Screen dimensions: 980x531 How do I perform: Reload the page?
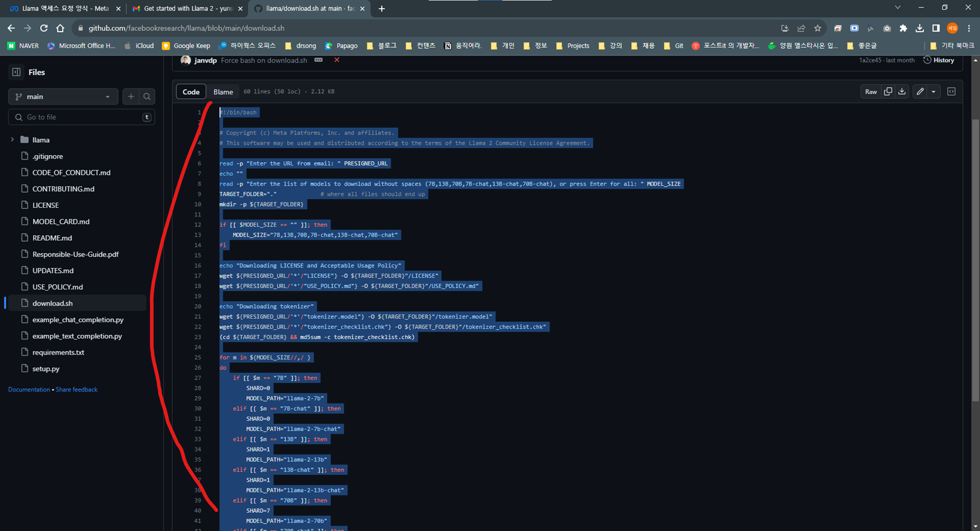44,28
